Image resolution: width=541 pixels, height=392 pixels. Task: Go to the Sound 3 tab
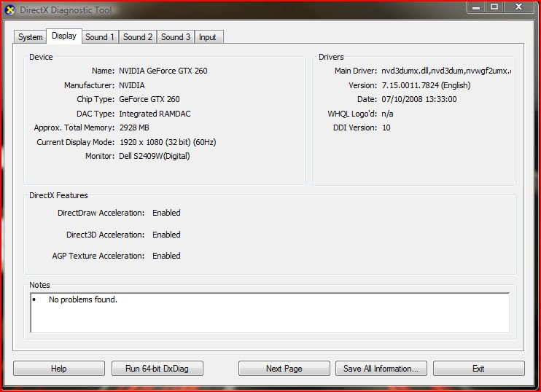176,37
